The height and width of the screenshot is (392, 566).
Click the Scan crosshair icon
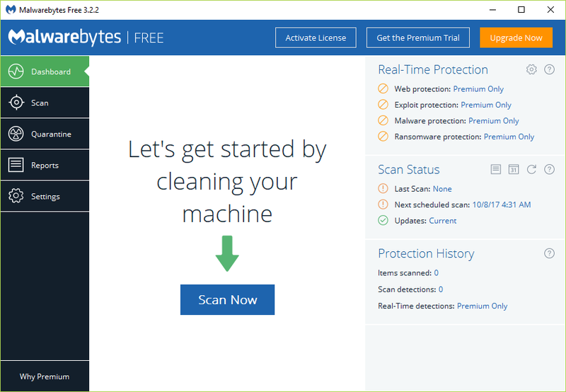pyautogui.click(x=16, y=103)
